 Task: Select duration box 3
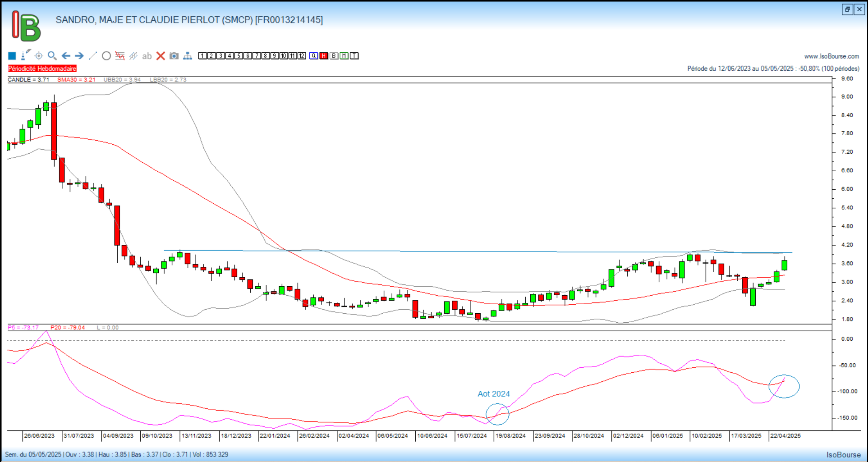pyautogui.click(x=220, y=56)
